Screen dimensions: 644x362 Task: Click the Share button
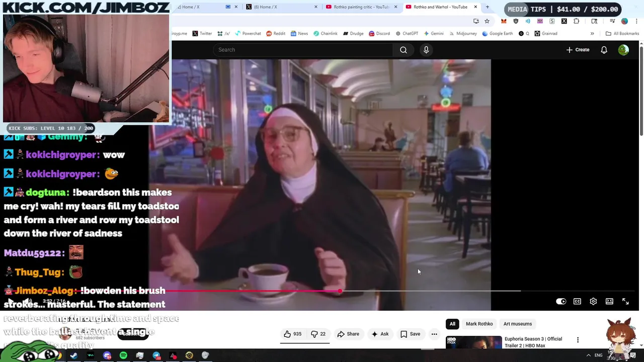click(x=348, y=334)
